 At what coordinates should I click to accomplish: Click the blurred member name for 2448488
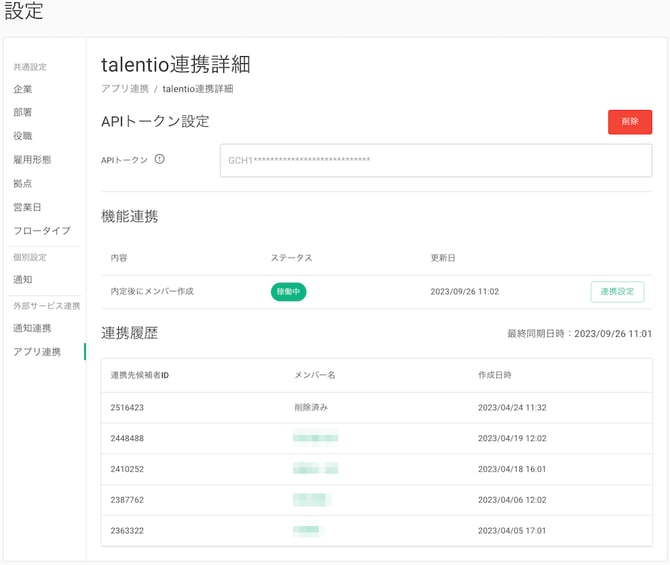point(315,438)
